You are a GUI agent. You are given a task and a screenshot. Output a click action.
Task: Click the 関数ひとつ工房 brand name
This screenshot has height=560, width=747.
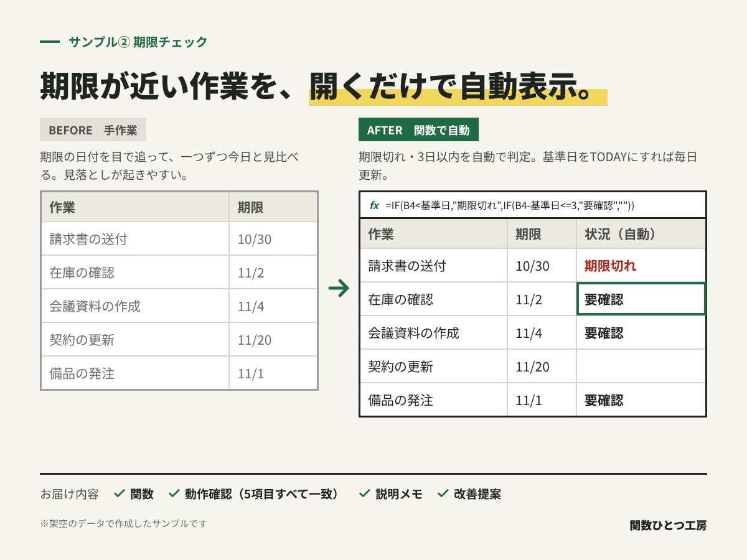tap(669, 525)
